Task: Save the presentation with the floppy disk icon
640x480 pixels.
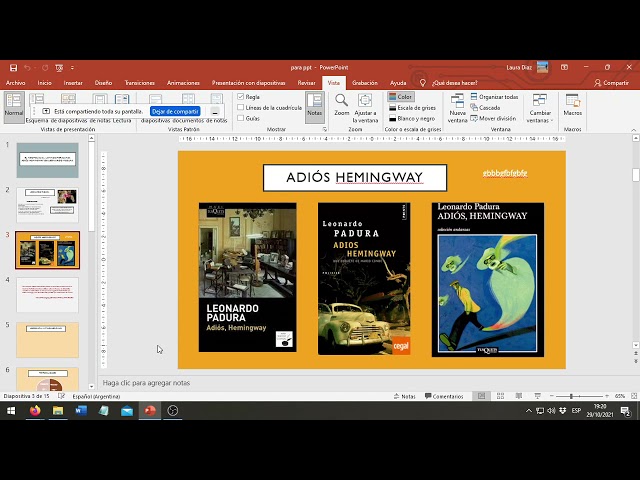Action: (x=13, y=68)
